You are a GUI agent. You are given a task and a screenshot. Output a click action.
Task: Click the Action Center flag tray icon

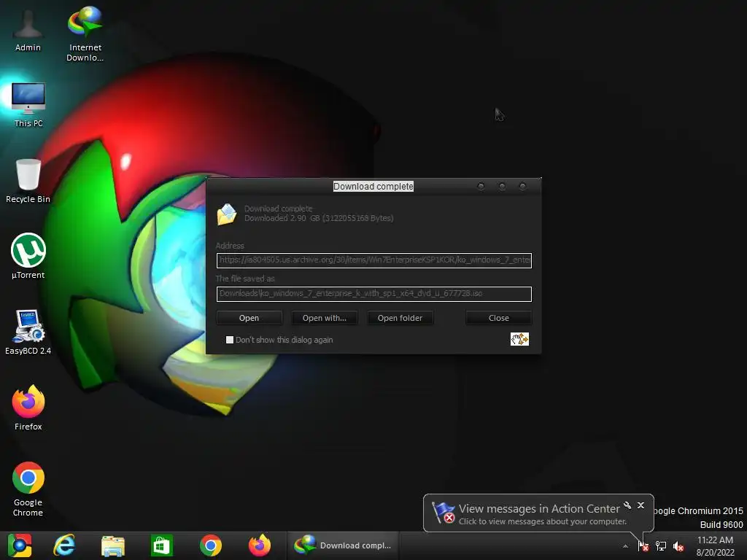click(643, 545)
